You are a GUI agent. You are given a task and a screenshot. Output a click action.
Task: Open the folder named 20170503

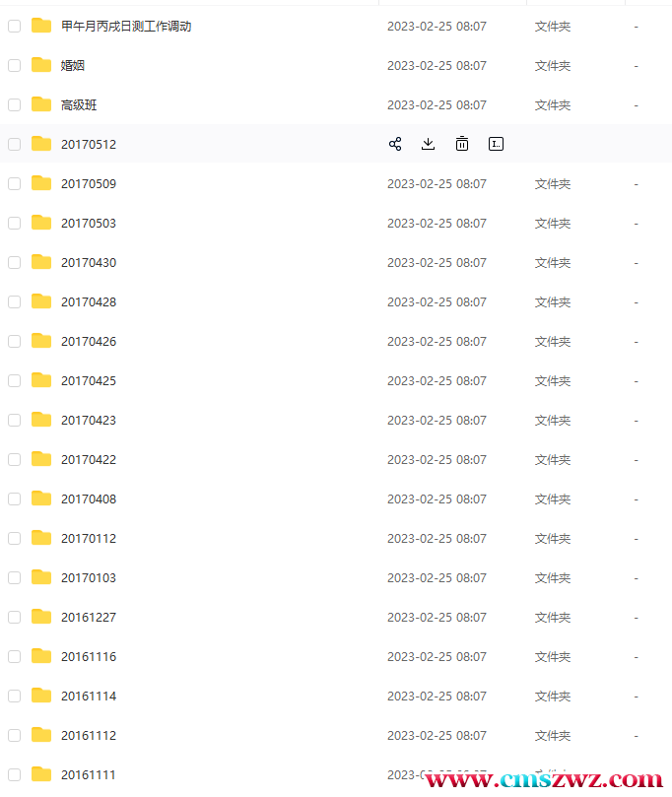tap(89, 223)
